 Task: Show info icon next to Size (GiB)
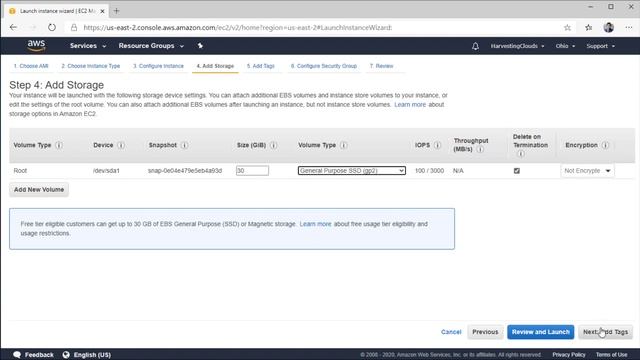[273, 145]
